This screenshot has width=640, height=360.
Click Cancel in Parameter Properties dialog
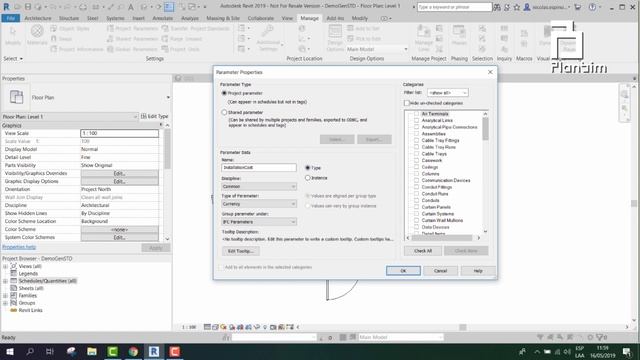440,271
